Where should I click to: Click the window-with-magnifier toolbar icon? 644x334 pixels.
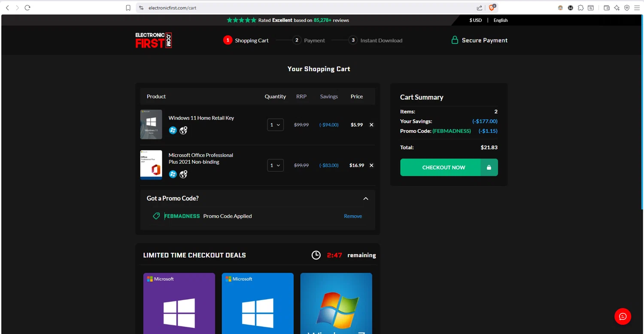point(591,8)
